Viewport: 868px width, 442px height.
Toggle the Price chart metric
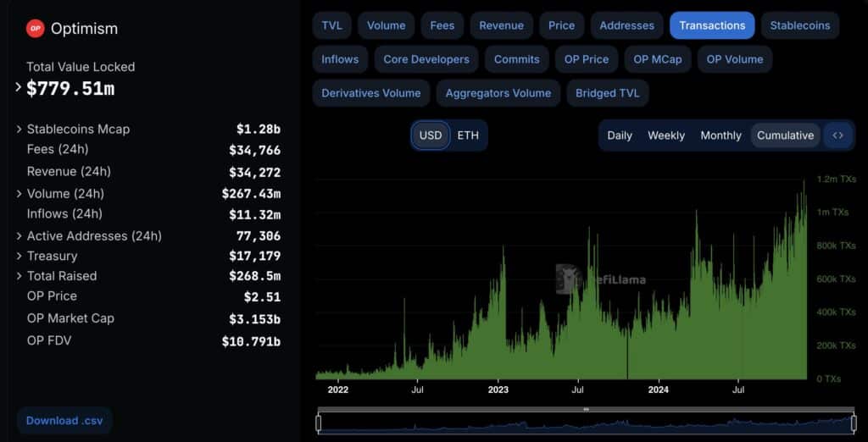pyautogui.click(x=561, y=25)
